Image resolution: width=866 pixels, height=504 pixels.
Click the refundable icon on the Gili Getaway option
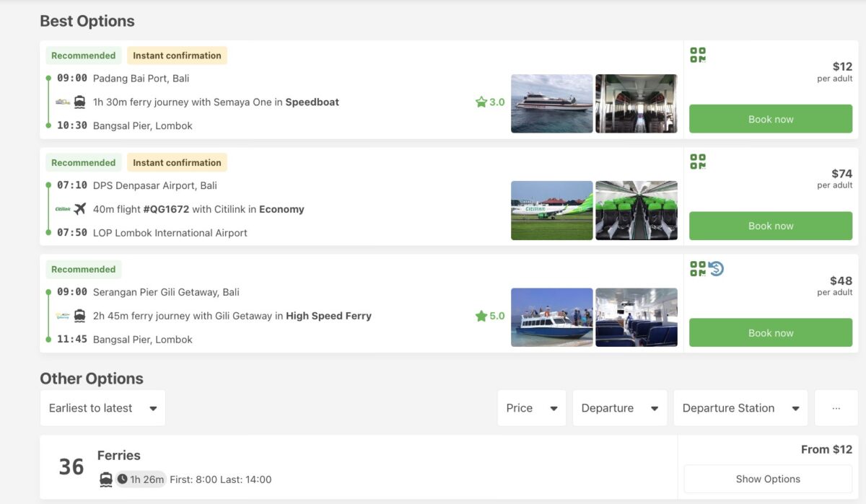point(715,268)
